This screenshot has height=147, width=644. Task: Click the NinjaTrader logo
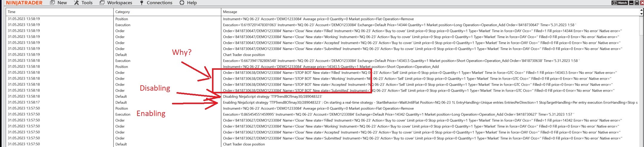[x=24, y=3]
